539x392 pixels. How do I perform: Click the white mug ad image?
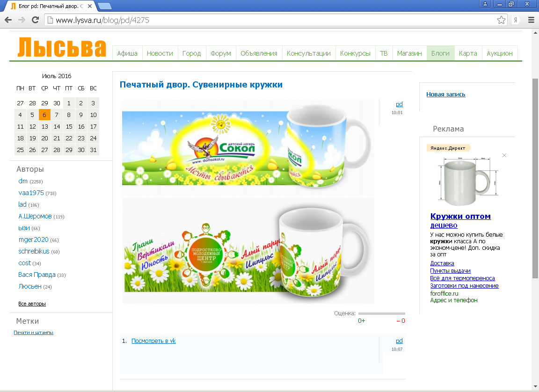click(468, 181)
